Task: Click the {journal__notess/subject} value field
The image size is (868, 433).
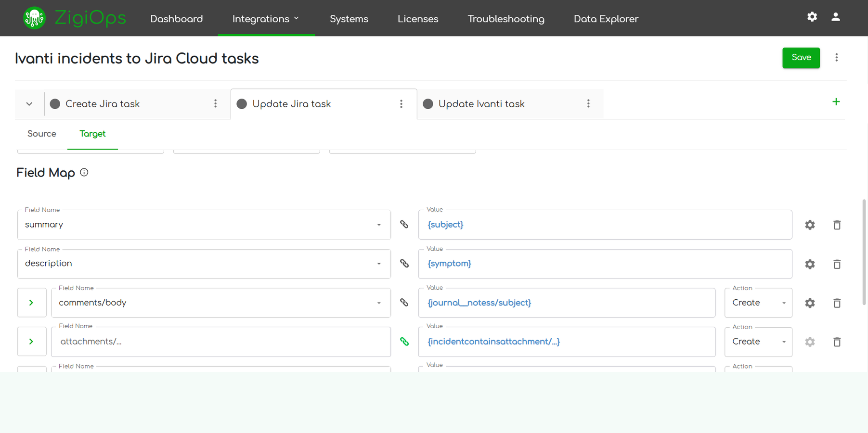Action: point(567,303)
